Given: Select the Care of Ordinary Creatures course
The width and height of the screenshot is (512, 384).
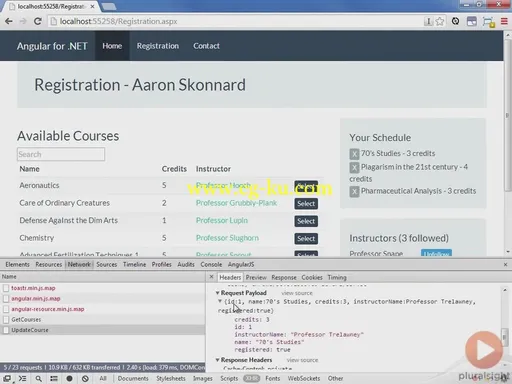Looking at the screenshot, I should [306, 204].
